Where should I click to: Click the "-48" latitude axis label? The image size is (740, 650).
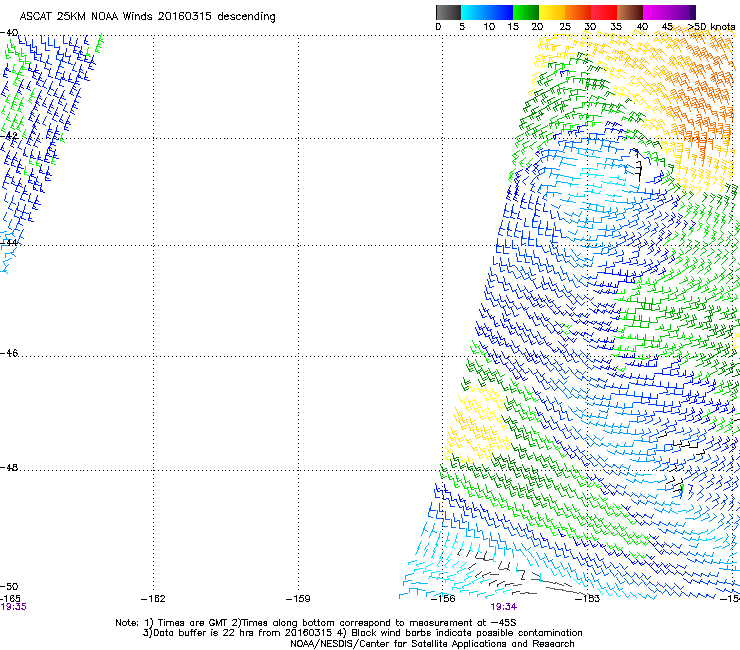click(x=9, y=468)
